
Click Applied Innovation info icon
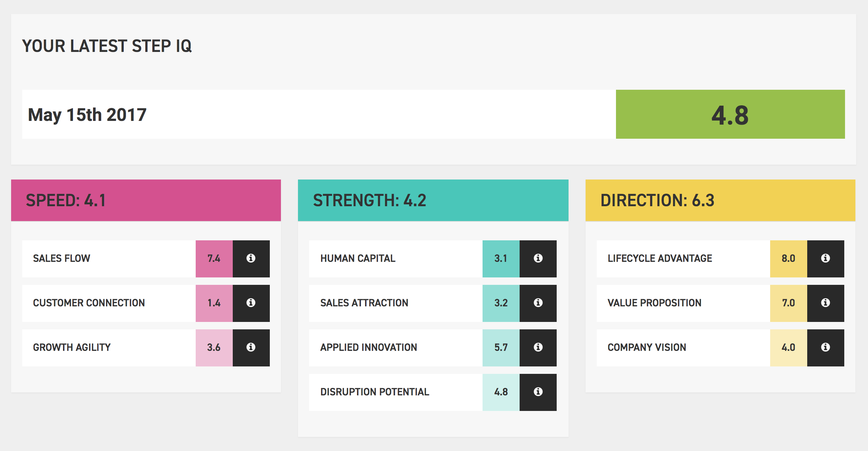click(x=538, y=348)
